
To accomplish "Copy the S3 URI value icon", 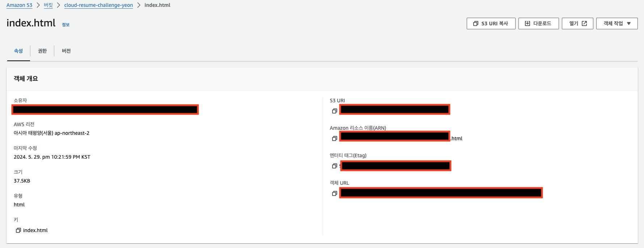I will click(x=335, y=111).
